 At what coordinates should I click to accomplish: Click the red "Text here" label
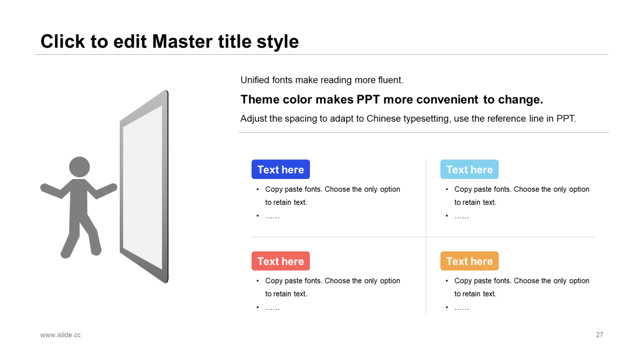point(281,261)
